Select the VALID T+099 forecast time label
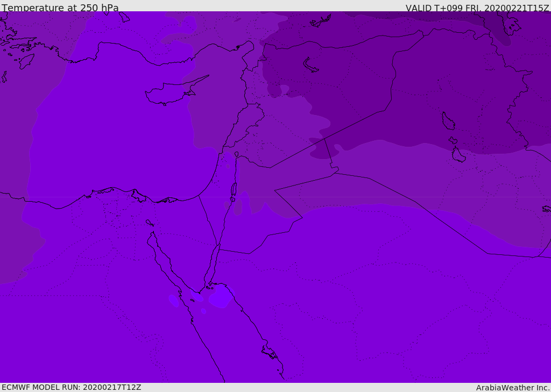 pyautogui.click(x=477, y=8)
